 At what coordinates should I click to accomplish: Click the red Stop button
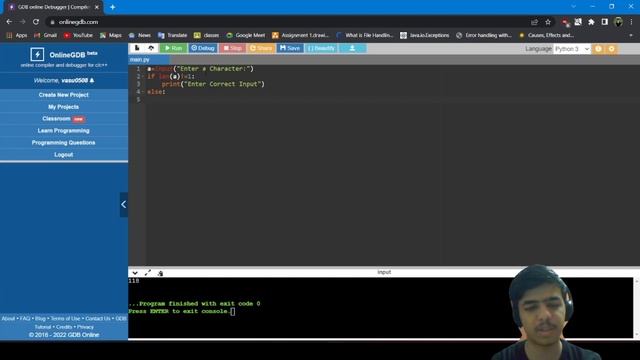point(232,48)
